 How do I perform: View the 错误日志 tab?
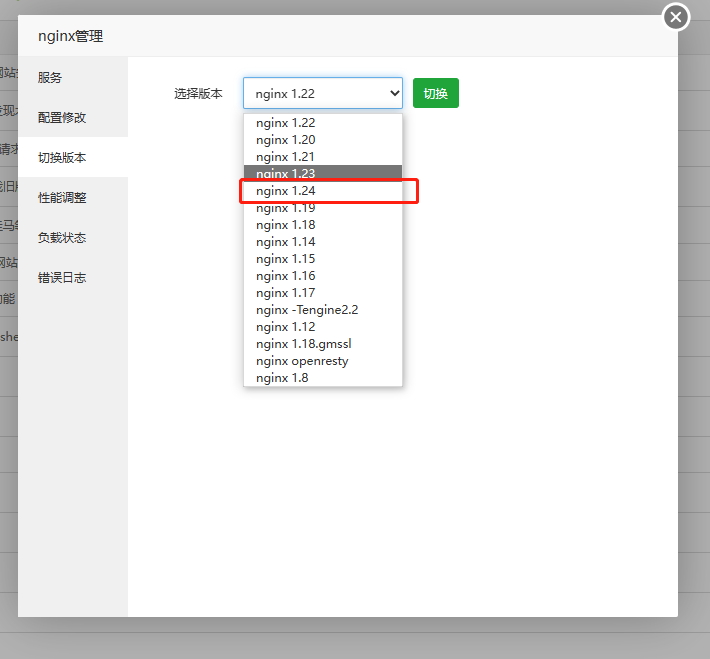coord(73,277)
